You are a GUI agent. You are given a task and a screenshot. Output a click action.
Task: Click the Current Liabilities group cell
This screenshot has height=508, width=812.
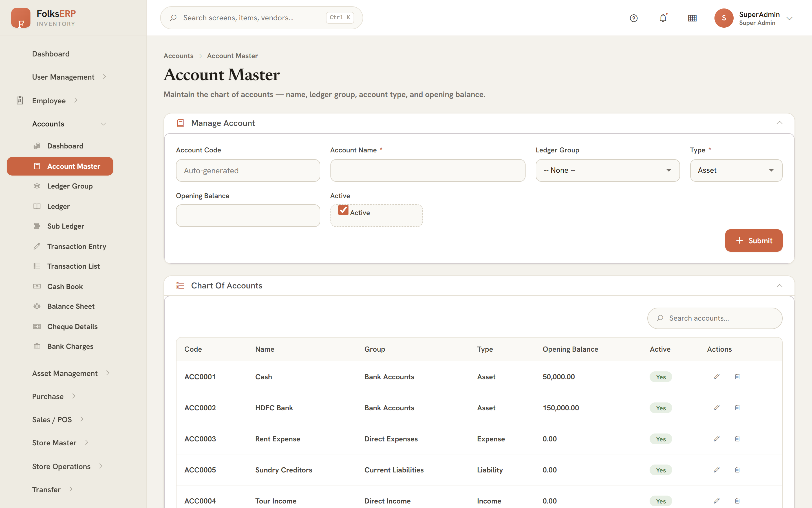pos(394,470)
